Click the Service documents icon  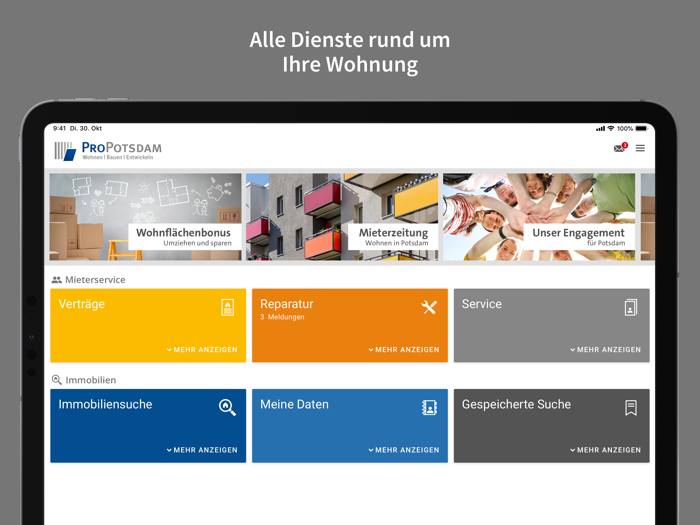[x=631, y=308]
